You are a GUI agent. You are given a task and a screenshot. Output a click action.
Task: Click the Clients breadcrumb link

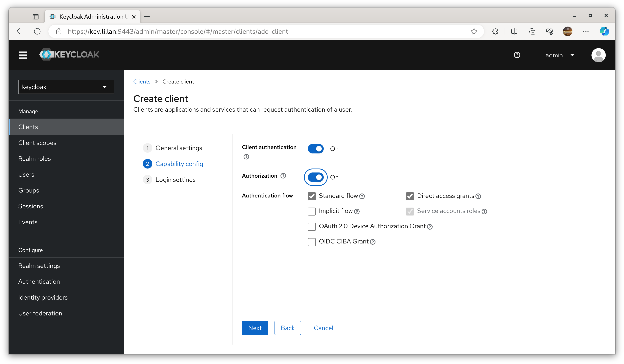coord(142,82)
